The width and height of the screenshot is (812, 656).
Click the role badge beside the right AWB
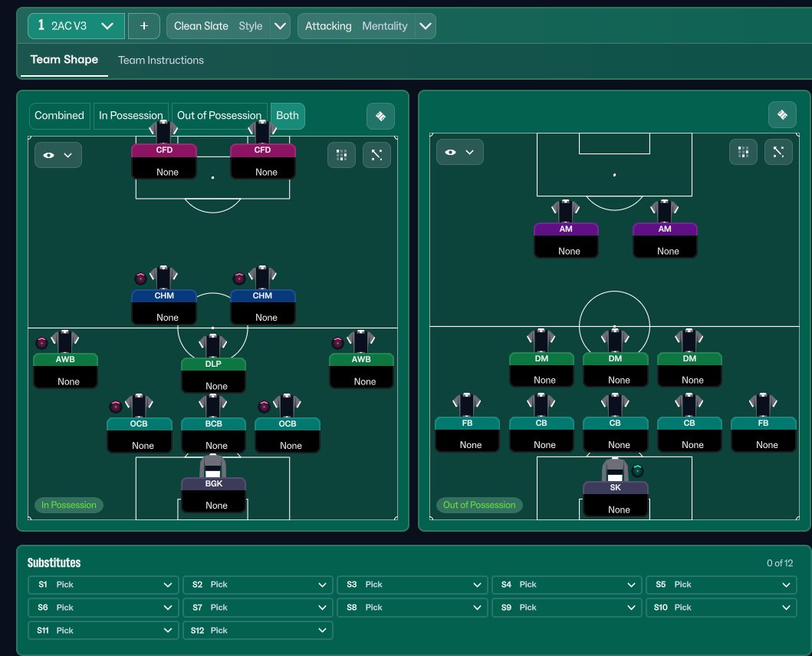(337, 342)
